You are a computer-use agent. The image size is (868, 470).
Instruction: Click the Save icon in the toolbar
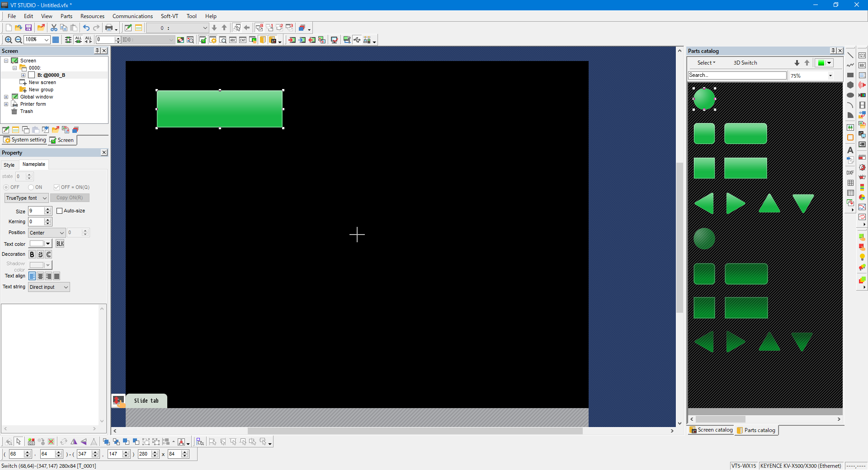click(28, 28)
